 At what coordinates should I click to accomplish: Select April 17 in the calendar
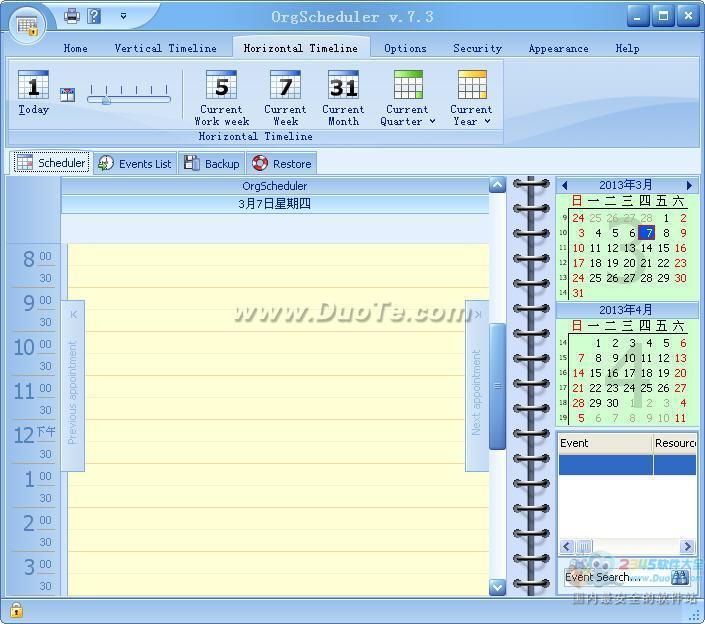click(629, 373)
